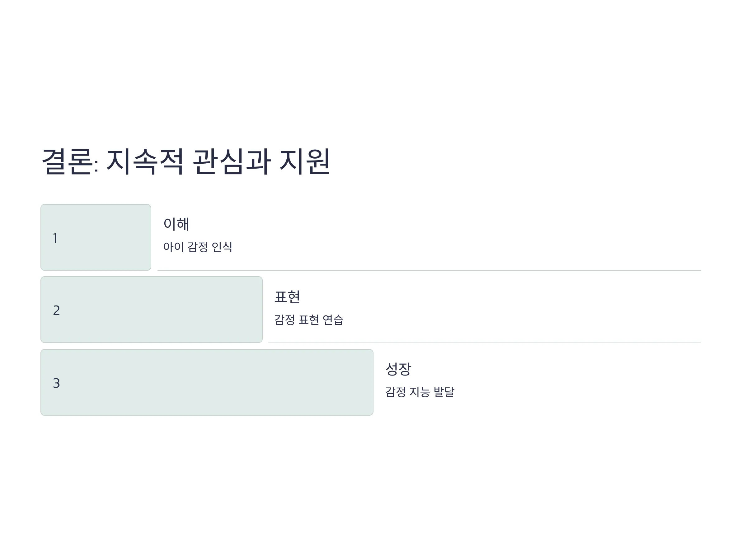Click the word 결론 in title

pos(67,161)
